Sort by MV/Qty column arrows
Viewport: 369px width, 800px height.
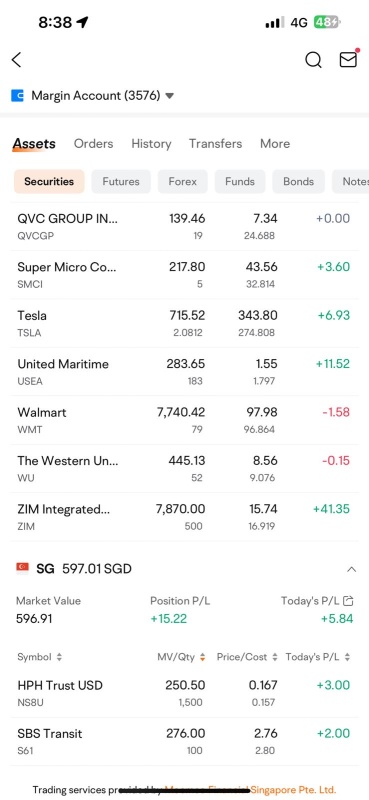(203, 657)
